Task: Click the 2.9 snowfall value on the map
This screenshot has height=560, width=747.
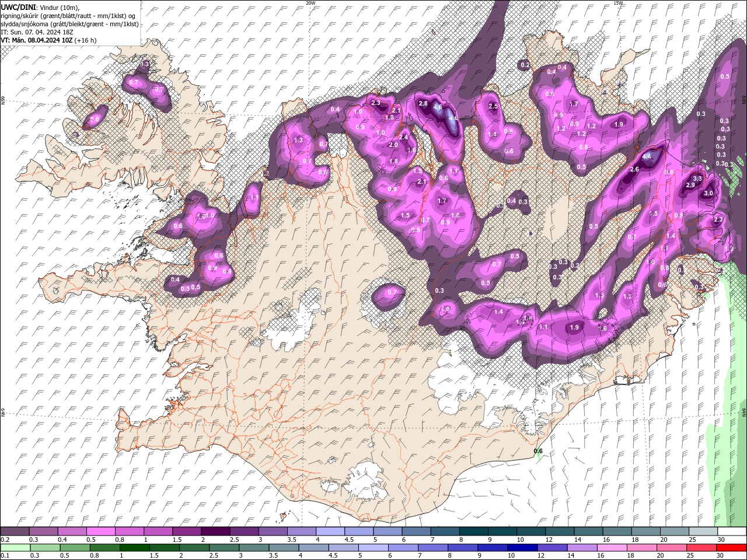Action: [690, 185]
